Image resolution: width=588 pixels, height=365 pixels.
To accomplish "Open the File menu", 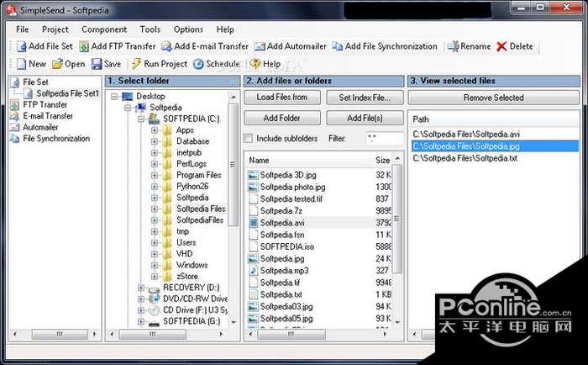I will (x=22, y=29).
